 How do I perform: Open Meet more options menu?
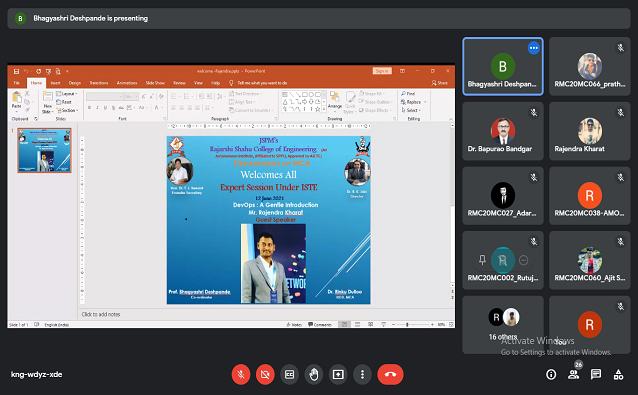362,374
